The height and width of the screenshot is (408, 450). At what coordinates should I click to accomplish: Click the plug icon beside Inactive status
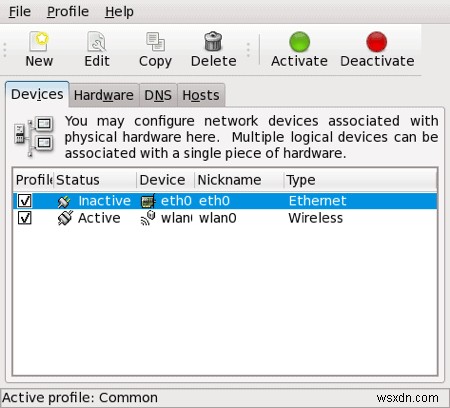pos(64,201)
